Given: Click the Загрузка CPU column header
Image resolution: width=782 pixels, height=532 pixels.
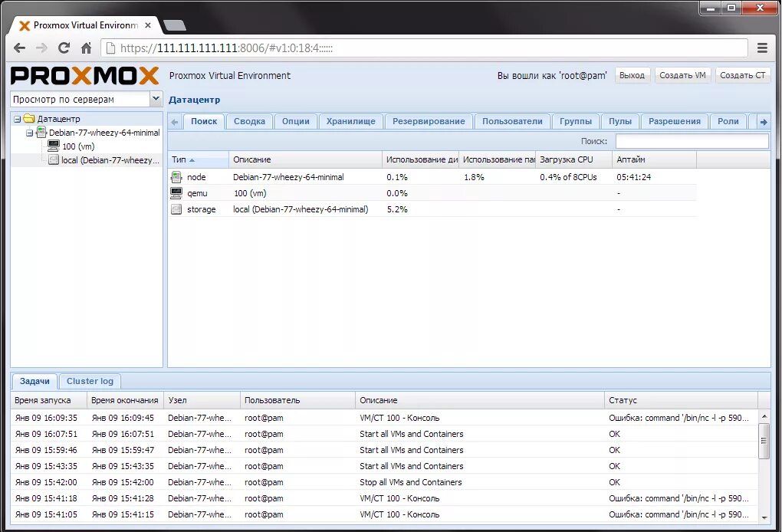Looking at the screenshot, I should click(573, 159).
